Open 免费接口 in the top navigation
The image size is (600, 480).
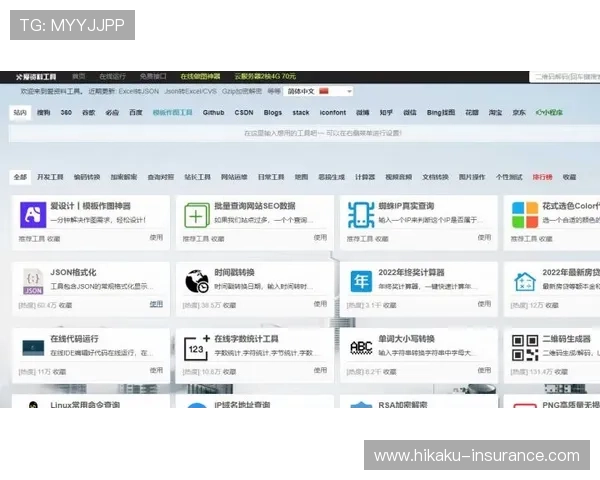click(153, 77)
